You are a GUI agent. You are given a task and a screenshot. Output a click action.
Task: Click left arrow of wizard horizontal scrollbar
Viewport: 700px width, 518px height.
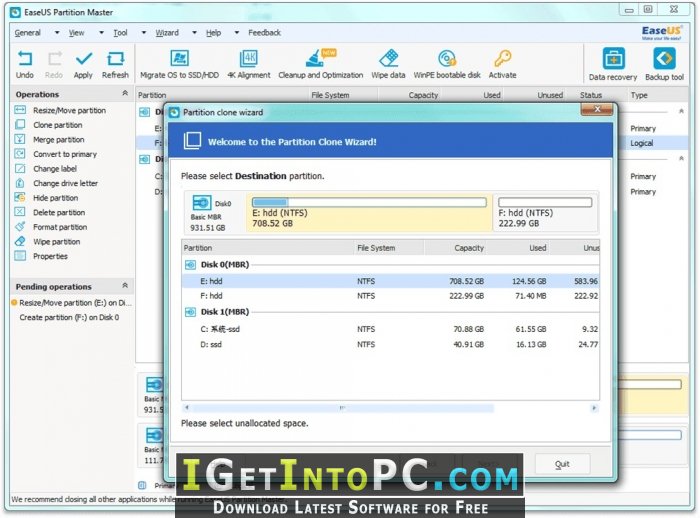187,408
